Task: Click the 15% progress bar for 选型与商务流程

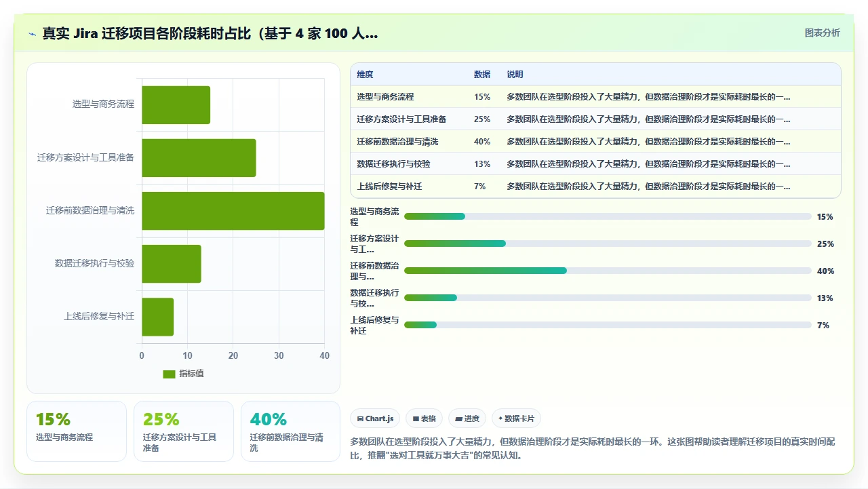Action: pos(608,216)
